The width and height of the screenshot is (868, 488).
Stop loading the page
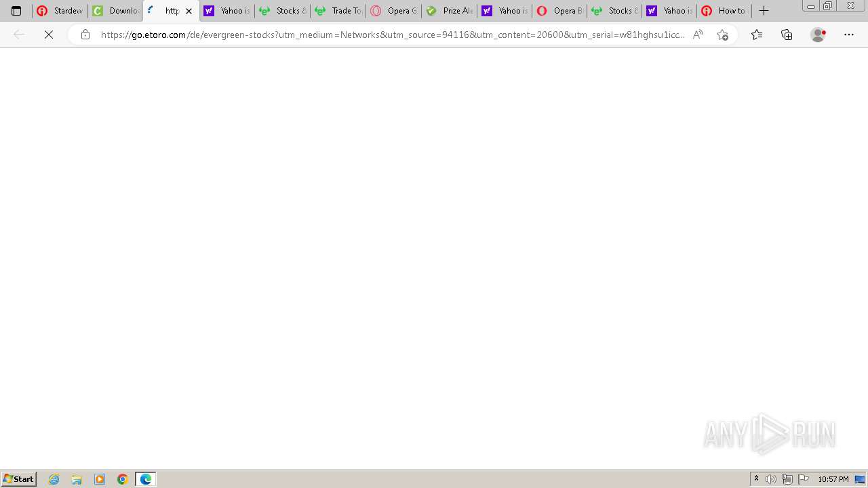tap(49, 35)
